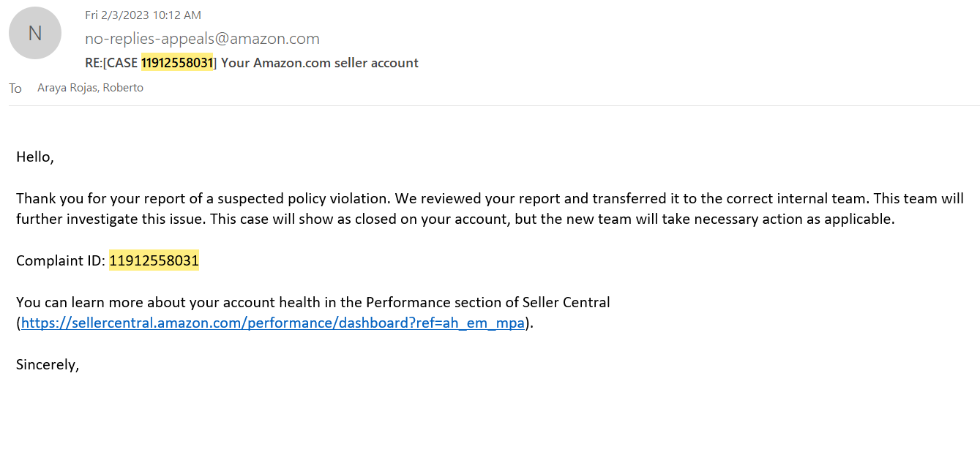This screenshot has width=980, height=455.
Task: Click the "Complaint ID:" label text
Action: coord(61,260)
